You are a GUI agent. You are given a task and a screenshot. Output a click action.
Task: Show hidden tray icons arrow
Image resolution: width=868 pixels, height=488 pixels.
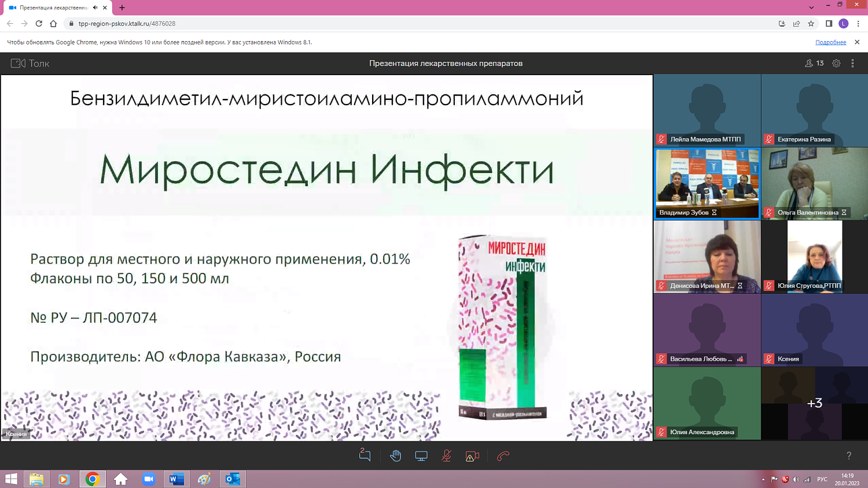[x=763, y=479]
